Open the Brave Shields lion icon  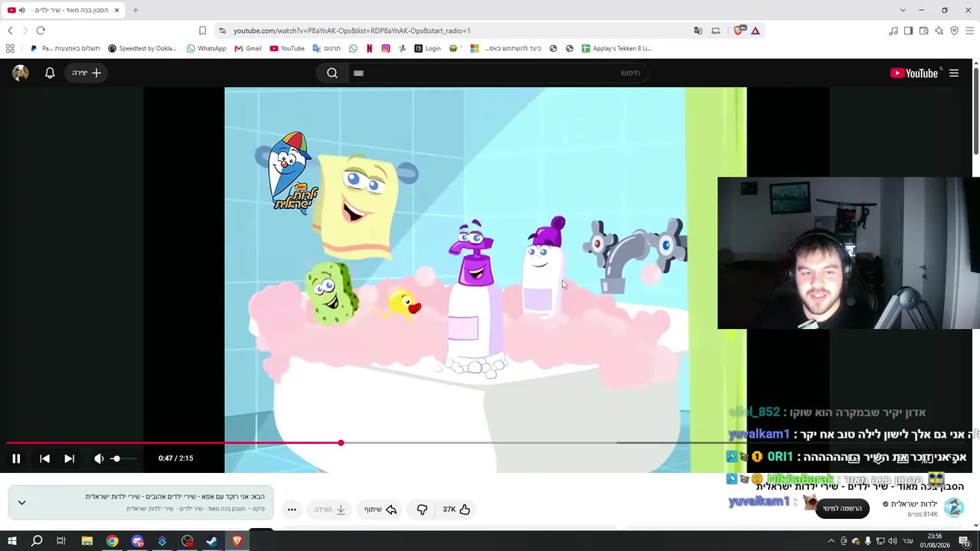pyautogui.click(x=739, y=31)
